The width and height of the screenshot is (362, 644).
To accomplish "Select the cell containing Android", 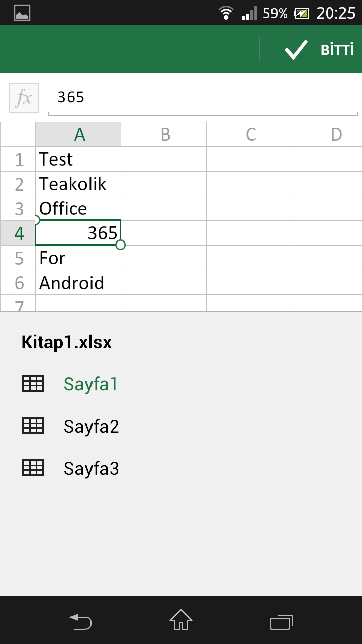I will pyautogui.click(x=78, y=283).
